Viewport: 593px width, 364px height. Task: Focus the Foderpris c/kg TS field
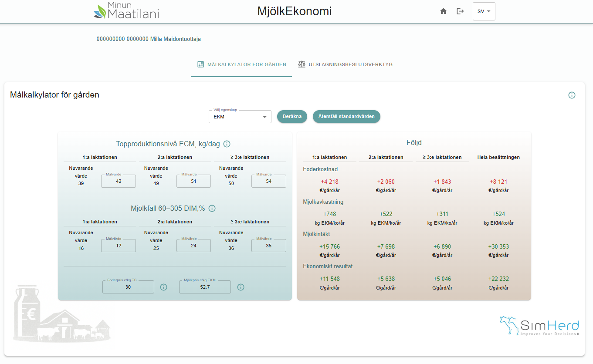click(128, 287)
